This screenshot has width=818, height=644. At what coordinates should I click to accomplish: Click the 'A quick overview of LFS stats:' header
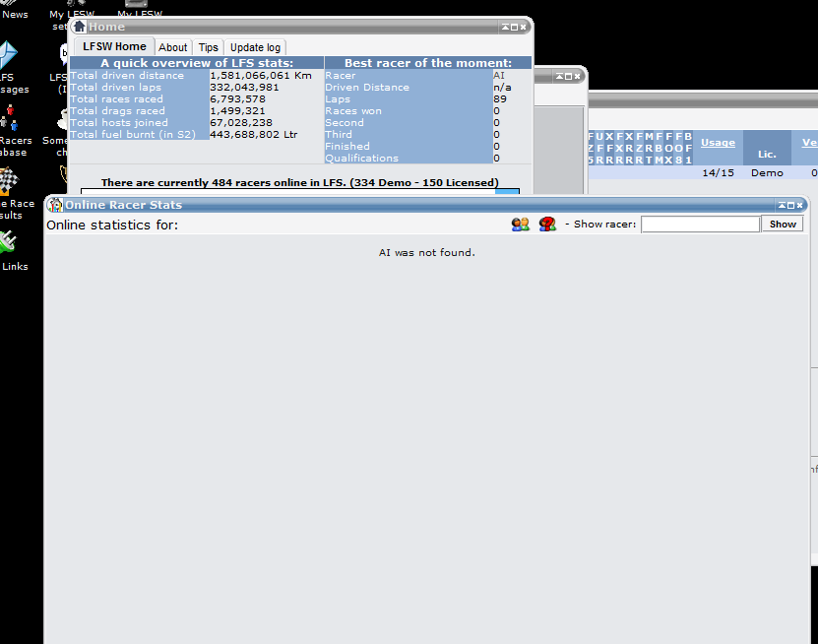coord(197,63)
